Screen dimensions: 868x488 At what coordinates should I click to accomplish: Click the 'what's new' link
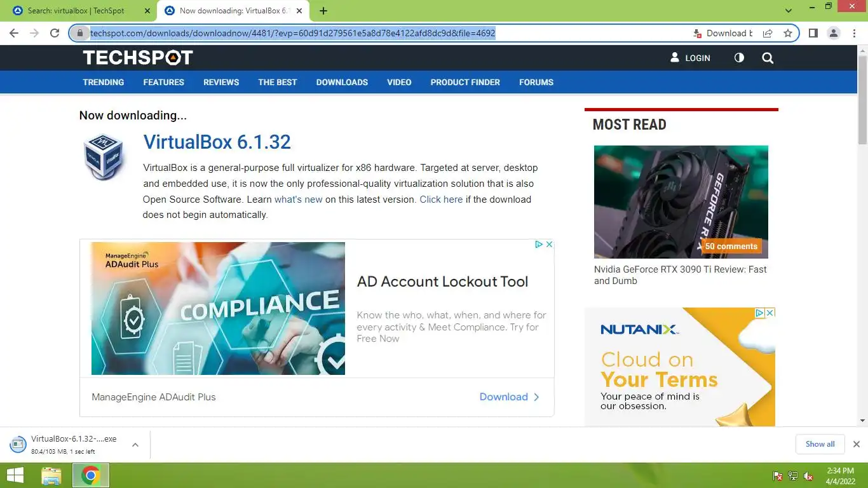point(299,199)
